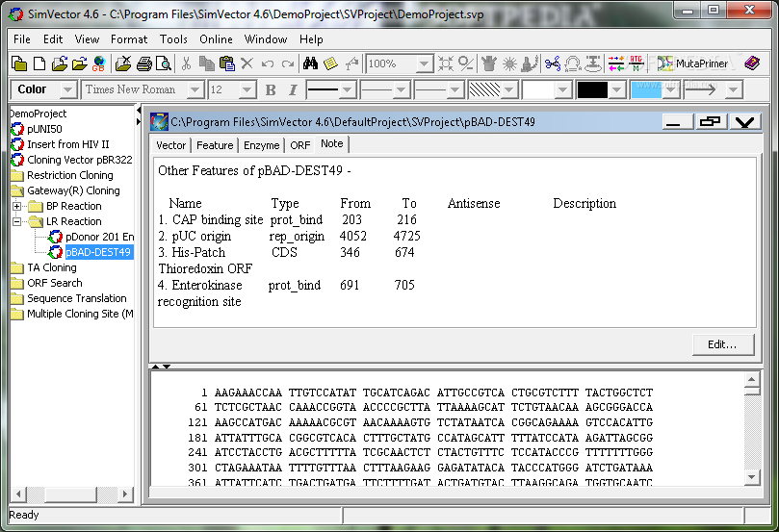
Task: Open the 100% zoom dropdown
Action: [x=424, y=63]
